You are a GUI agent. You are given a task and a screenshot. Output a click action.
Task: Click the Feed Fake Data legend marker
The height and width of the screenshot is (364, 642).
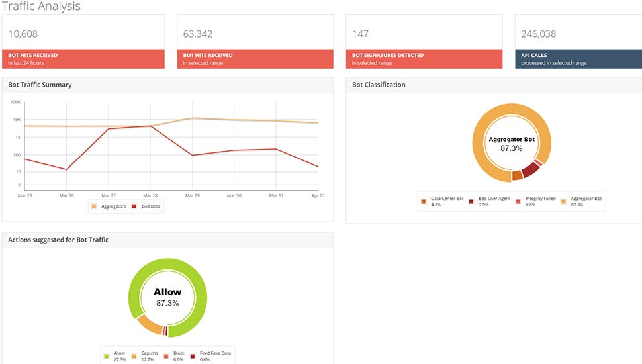coord(193,356)
